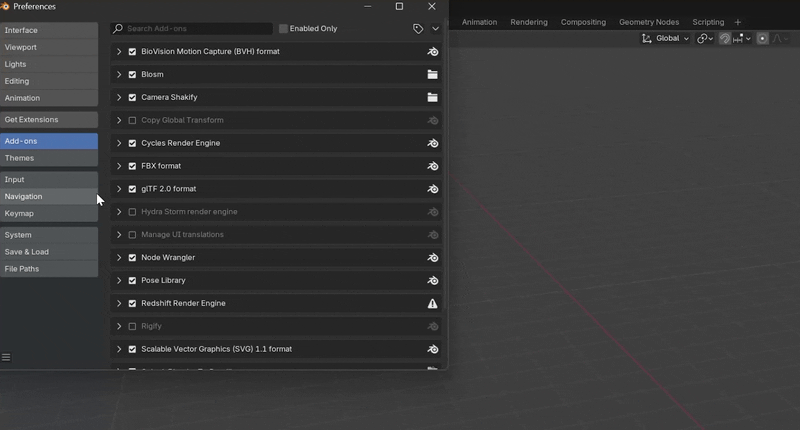800x430 pixels.
Task: Expand Cycles Render Engine add-on details
Action: click(119, 143)
